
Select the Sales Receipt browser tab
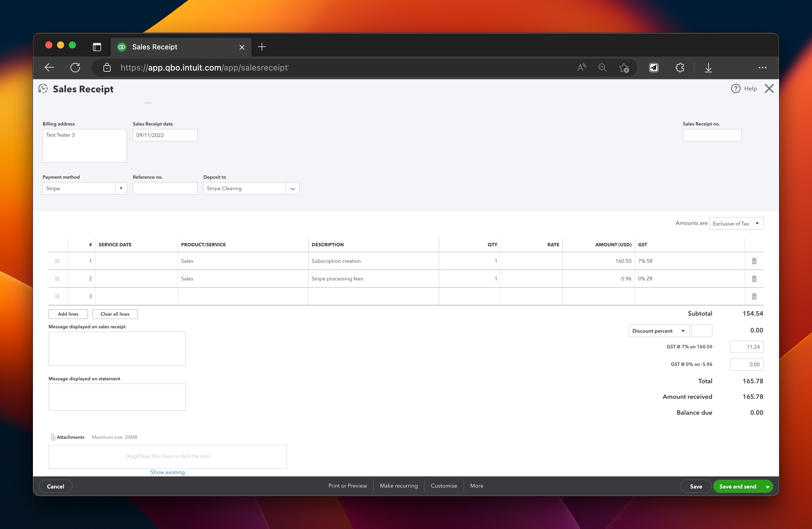(181, 47)
